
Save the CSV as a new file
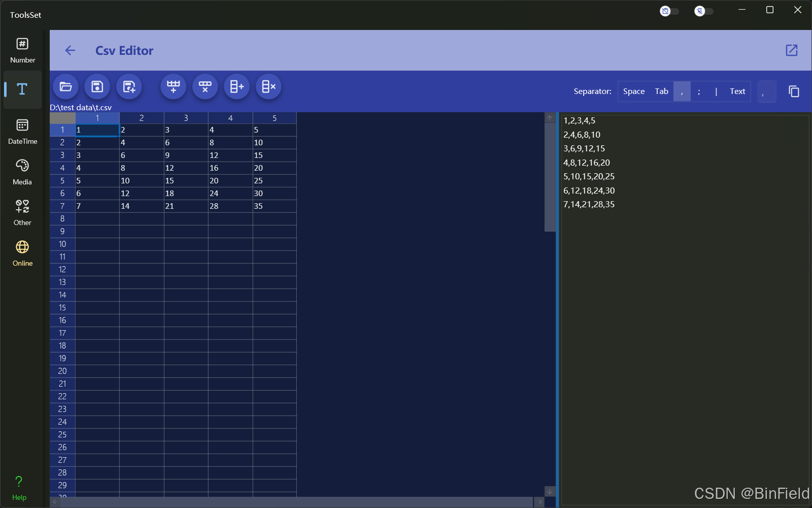pyautogui.click(x=129, y=86)
